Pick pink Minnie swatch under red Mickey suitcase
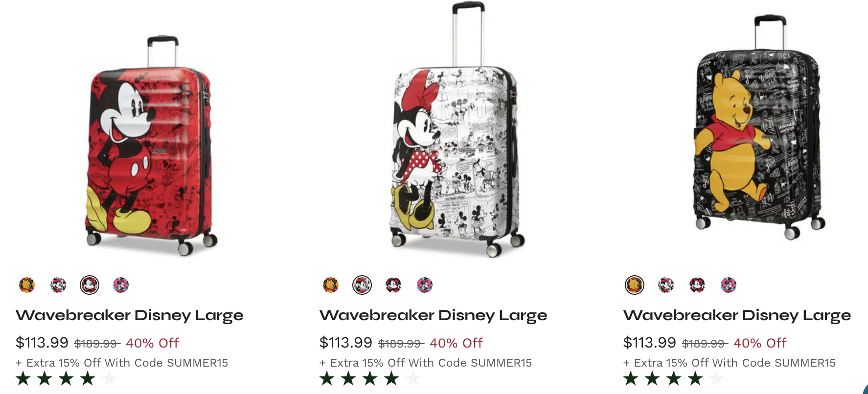This screenshot has width=868, height=394. point(121,285)
